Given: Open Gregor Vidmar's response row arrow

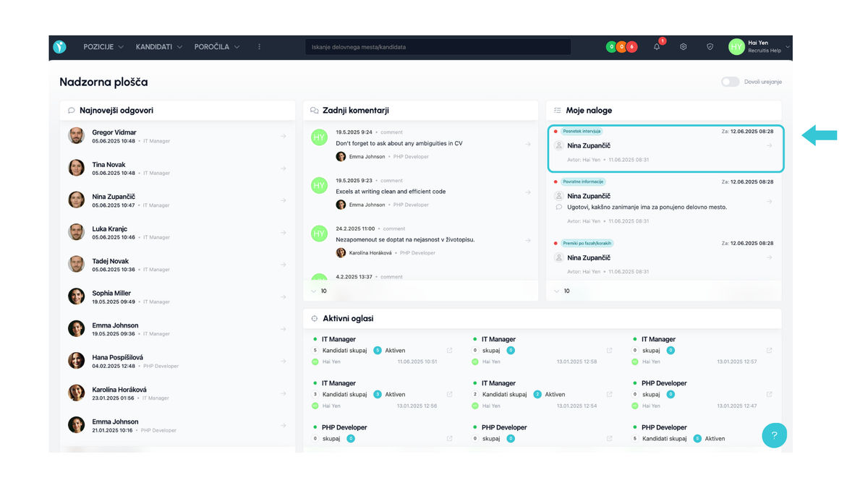Looking at the screenshot, I should point(283,136).
